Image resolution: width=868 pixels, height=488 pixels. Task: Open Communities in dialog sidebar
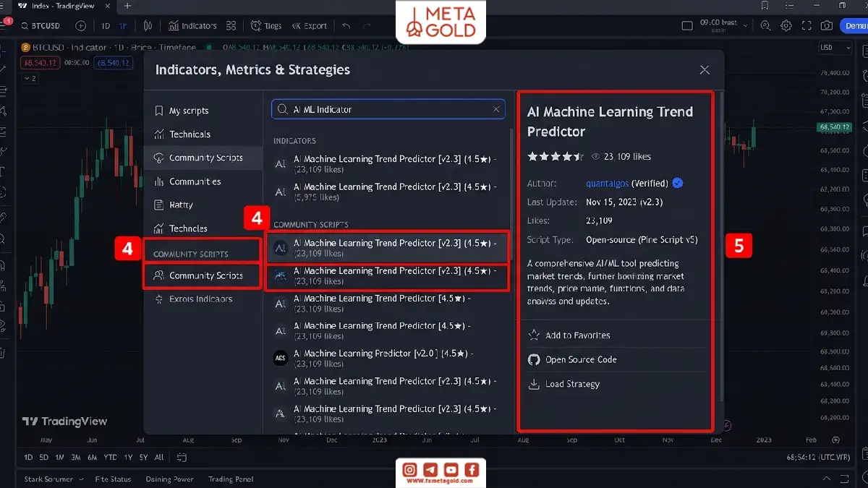pyautogui.click(x=203, y=181)
